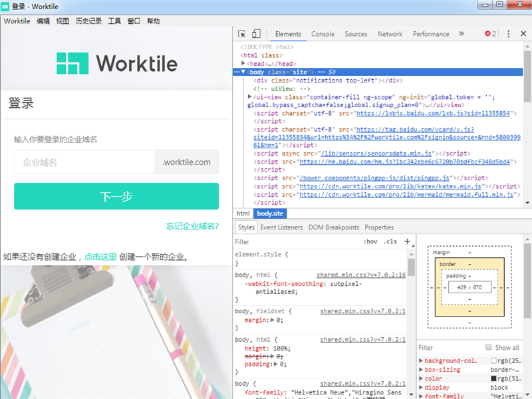Image resolution: width=532 pixels, height=399 pixels.
Task: Open DevTools three-dot customize menu
Action: [x=508, y=34]
